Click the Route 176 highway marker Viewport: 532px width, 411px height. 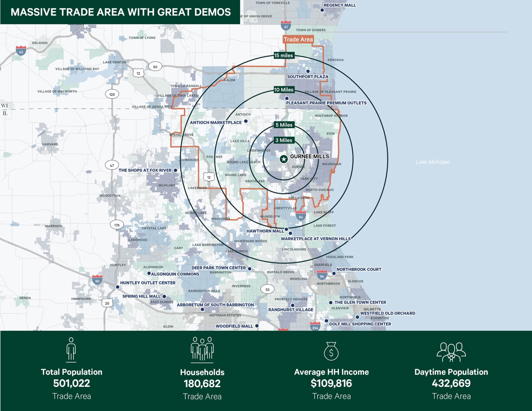tap(117, 225)
